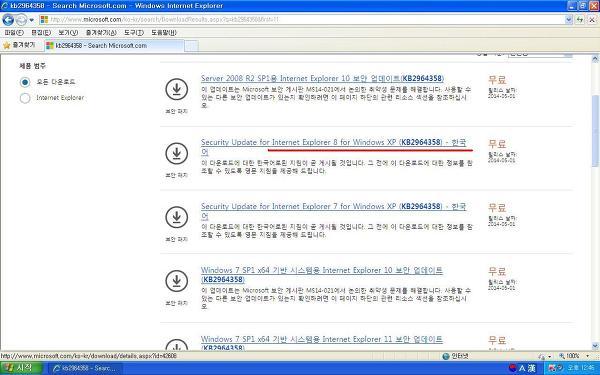This screenshot has height=375, width=600.
Task: Open the recent pages dropdown arrow
Action: pos(31,20)
